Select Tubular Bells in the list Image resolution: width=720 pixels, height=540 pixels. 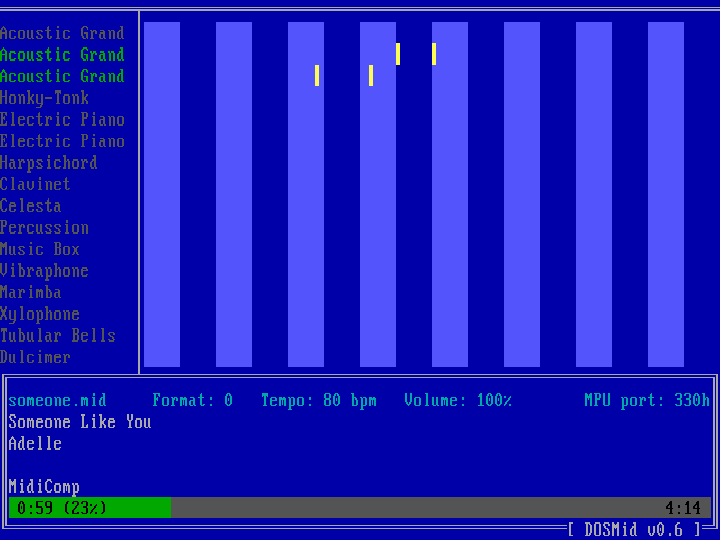tap(58, 336)
